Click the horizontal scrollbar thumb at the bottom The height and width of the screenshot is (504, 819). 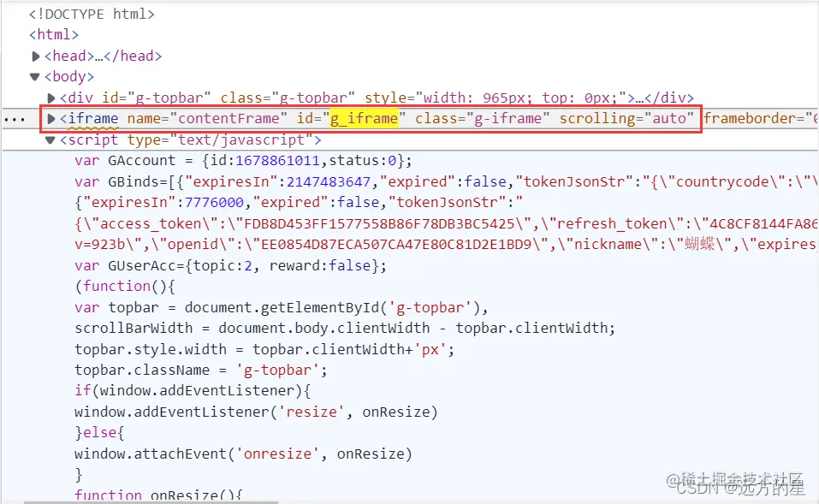tap(151, 502)
